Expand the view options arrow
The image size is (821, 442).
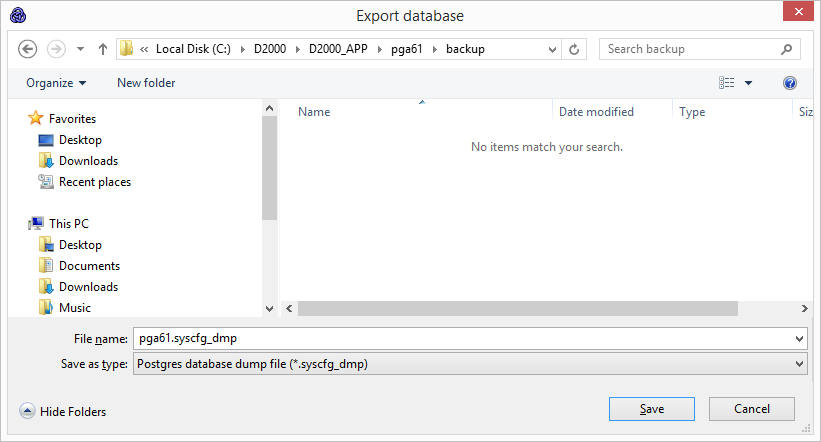point(748,83)
